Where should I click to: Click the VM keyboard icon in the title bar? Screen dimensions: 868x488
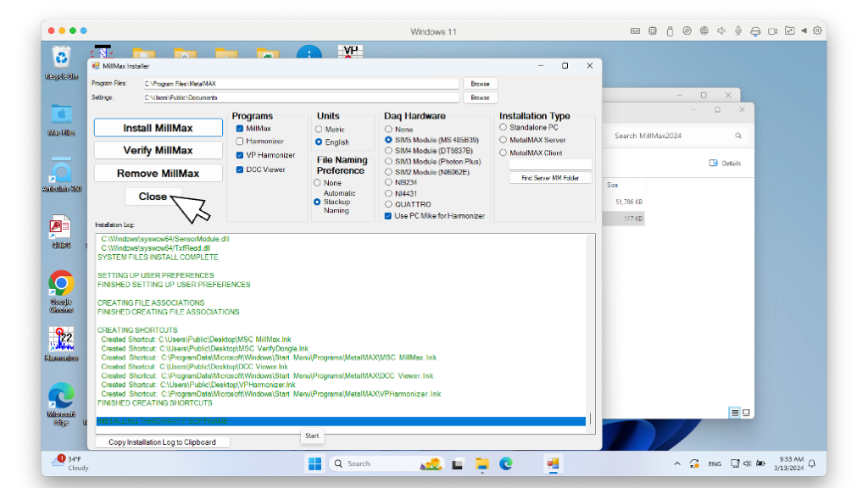click(x=636, y=31)
